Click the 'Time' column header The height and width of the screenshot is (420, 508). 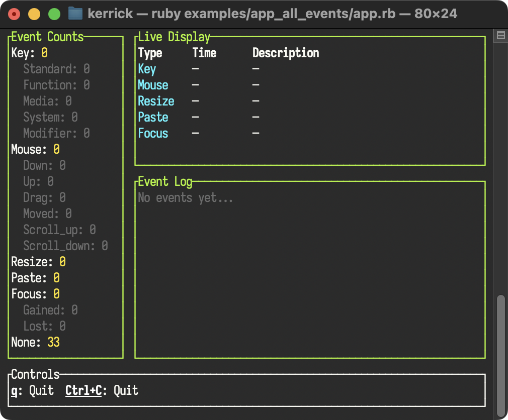pyautogui.click(x=204, y=53)
